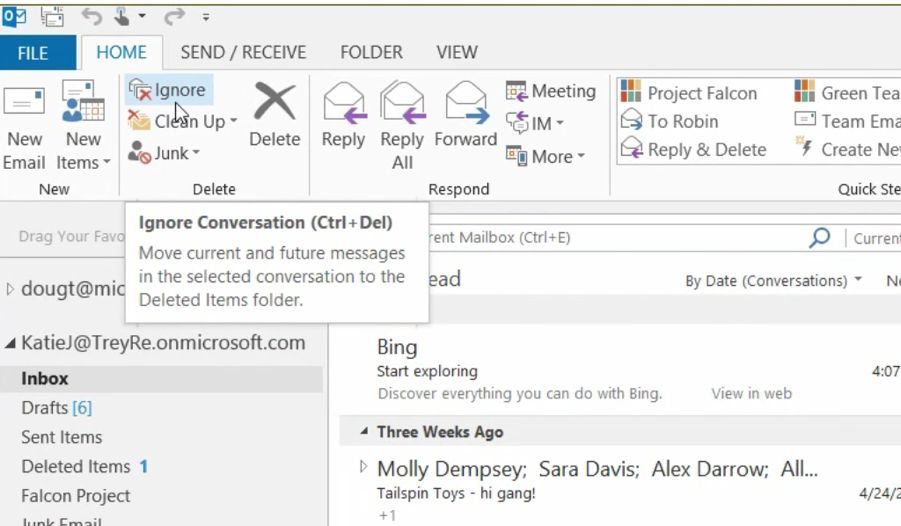Click Reply All
The image size is (901, 526).
[402, 126]
